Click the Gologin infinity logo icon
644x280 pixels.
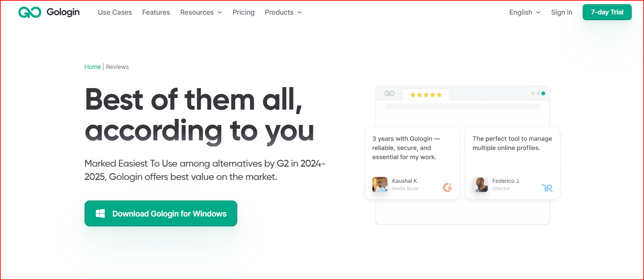pos(30,12)
